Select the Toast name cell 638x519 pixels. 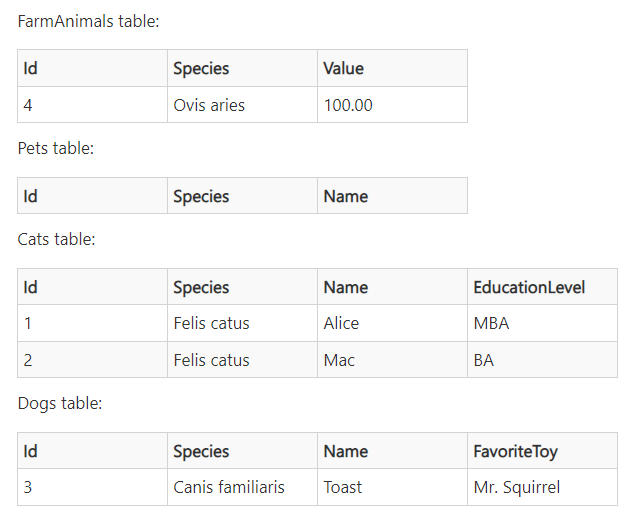tap(392, 487)
